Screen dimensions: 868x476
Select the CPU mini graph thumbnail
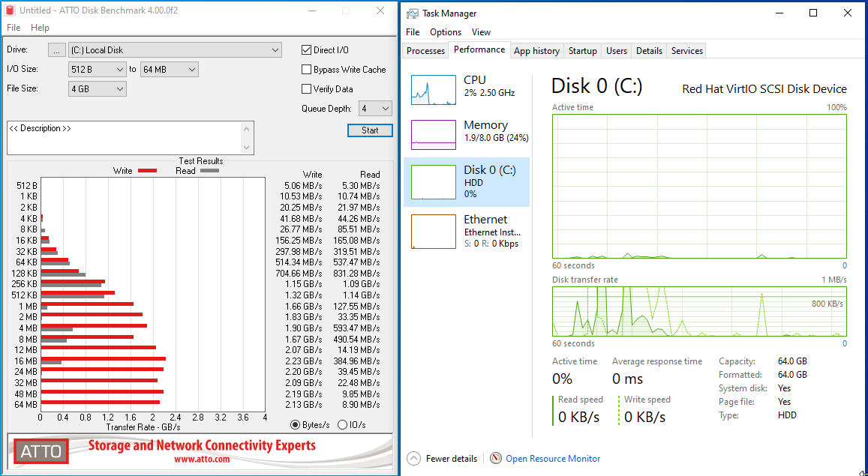[434, 90]
